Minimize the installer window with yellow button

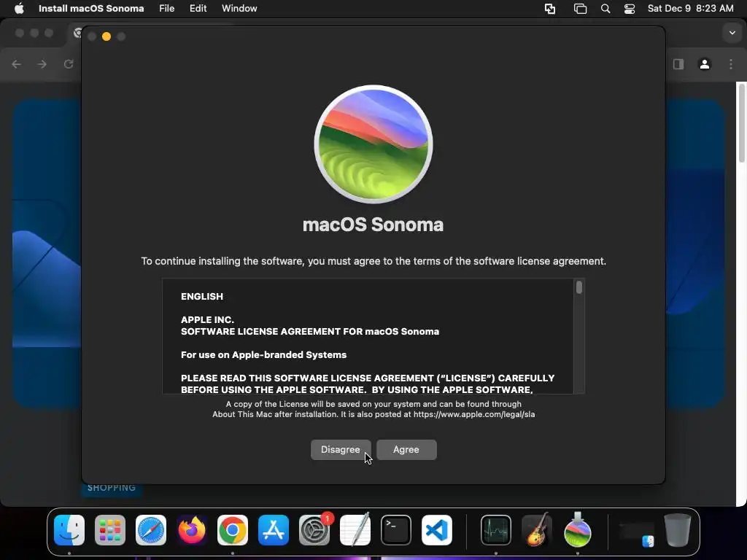pyautogui.click(x=107, y=36)
